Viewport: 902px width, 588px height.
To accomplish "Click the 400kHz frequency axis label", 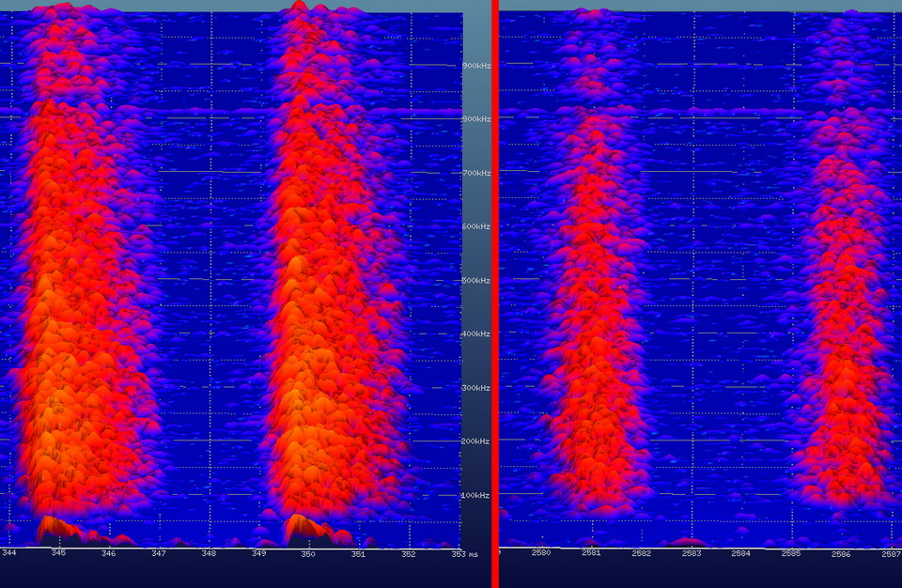I will coord(476,333).
